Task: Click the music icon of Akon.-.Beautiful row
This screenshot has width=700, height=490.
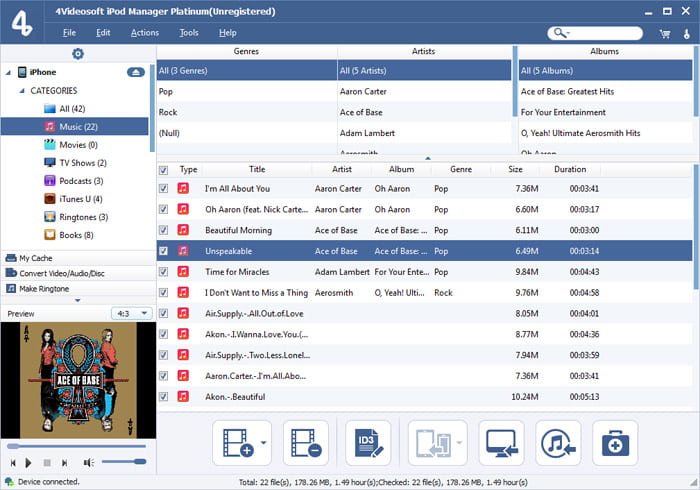Action: click(x=183, y=396)
